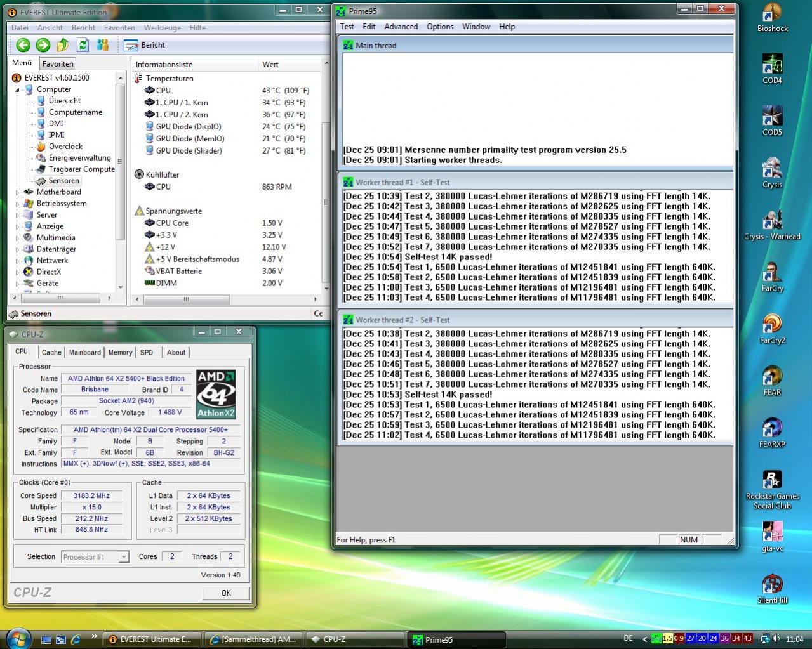This screenshot has height=649, width=812.
Task: Click the Refresh icon in EVEREST toolbar
Action: [x=83, y=44]
